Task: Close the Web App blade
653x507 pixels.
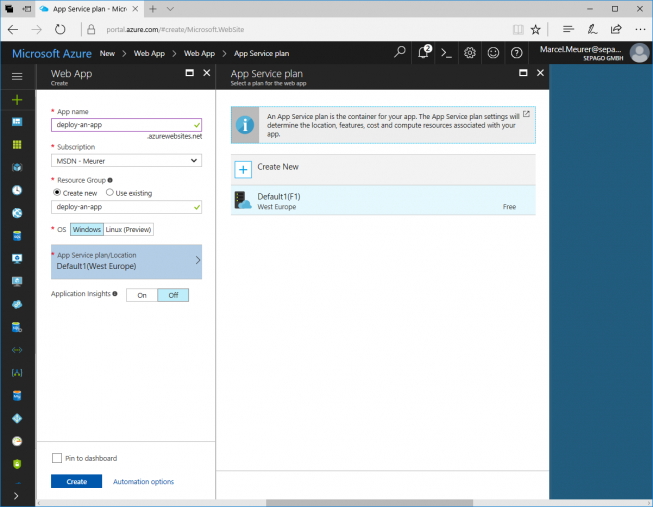Action: click(207, 73)
